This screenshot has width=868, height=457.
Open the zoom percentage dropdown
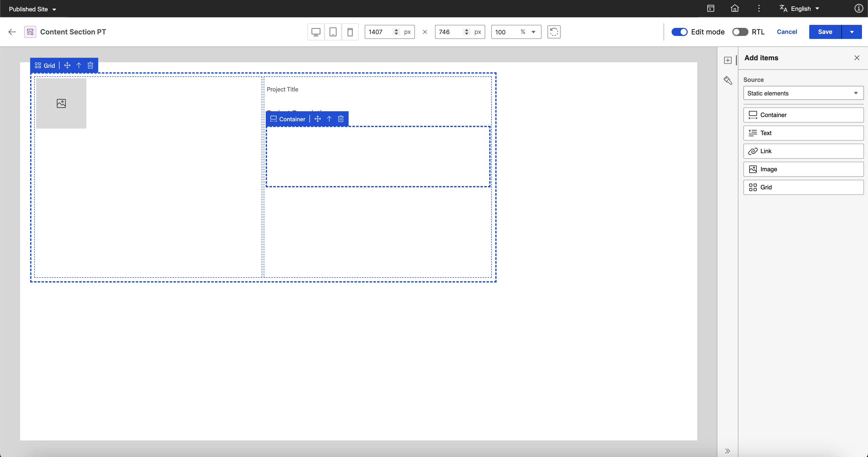[x=533, y=32]
